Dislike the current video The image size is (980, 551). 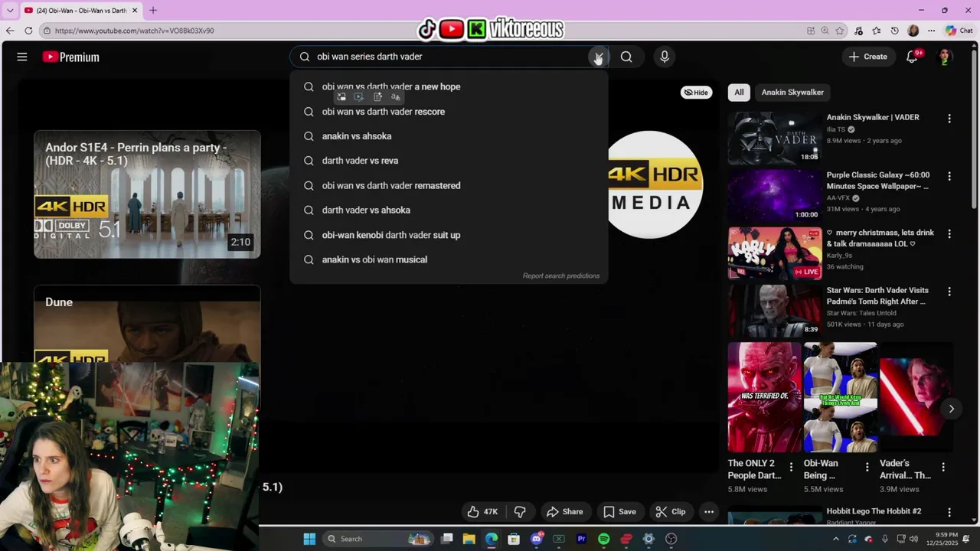click(520, 512)
